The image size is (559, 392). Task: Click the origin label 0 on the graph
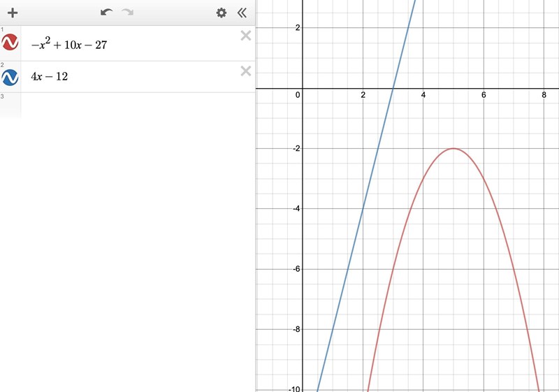pos(298,96)
